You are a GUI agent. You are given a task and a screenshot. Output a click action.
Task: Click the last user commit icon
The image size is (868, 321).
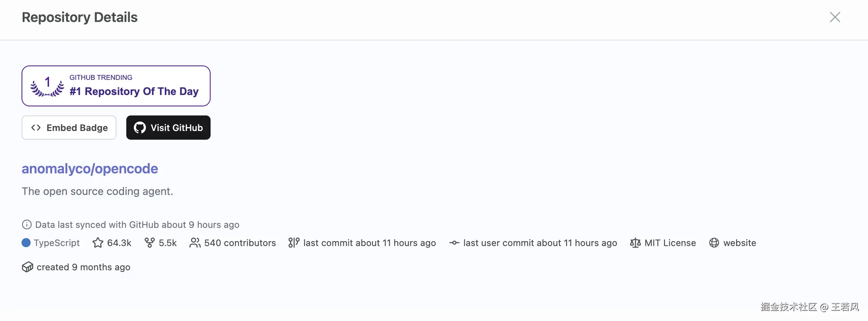coord(454,243)
